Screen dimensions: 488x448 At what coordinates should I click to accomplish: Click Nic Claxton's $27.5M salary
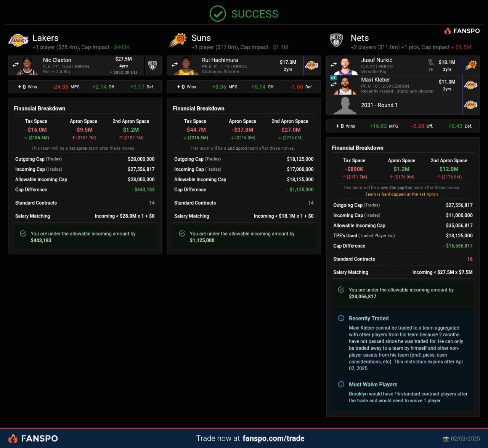(124, 59)
